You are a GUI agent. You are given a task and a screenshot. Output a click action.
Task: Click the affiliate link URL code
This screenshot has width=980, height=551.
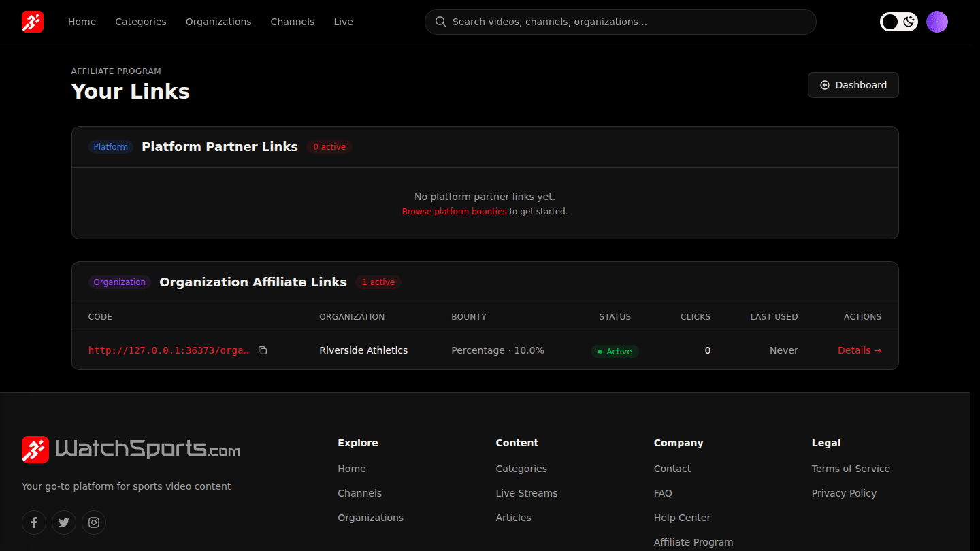169,350
